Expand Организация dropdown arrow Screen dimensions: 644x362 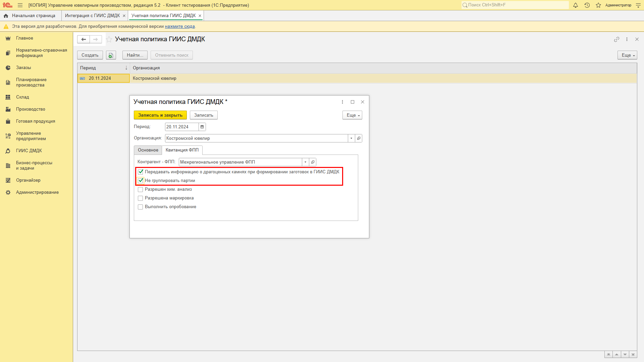click(x=351, y=138)
